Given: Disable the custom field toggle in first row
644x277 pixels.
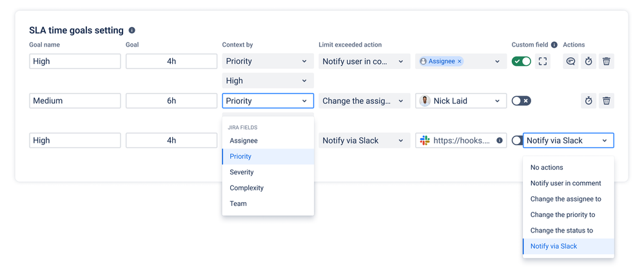Looking at the screenshot, I should point(521,61).
